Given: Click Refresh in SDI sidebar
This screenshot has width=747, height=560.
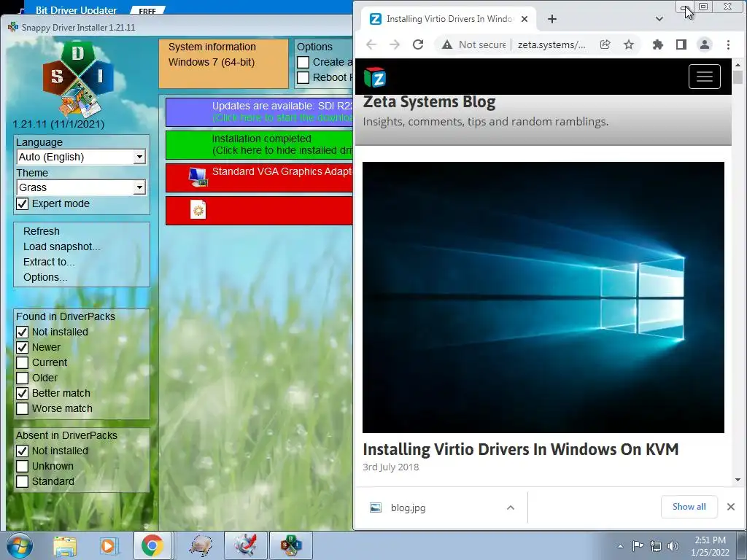Looking at the screenshot, I should pyautogui.click(x=42, y=231).
